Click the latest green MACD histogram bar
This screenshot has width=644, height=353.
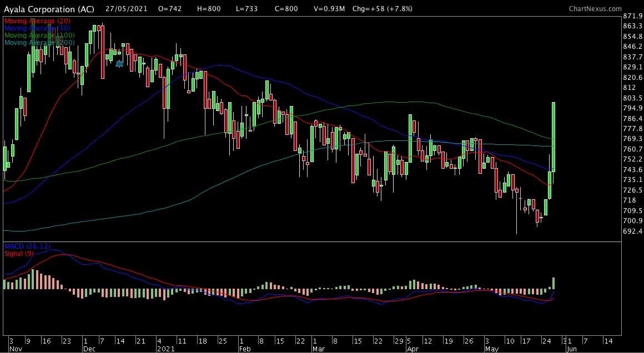[554, 284]
